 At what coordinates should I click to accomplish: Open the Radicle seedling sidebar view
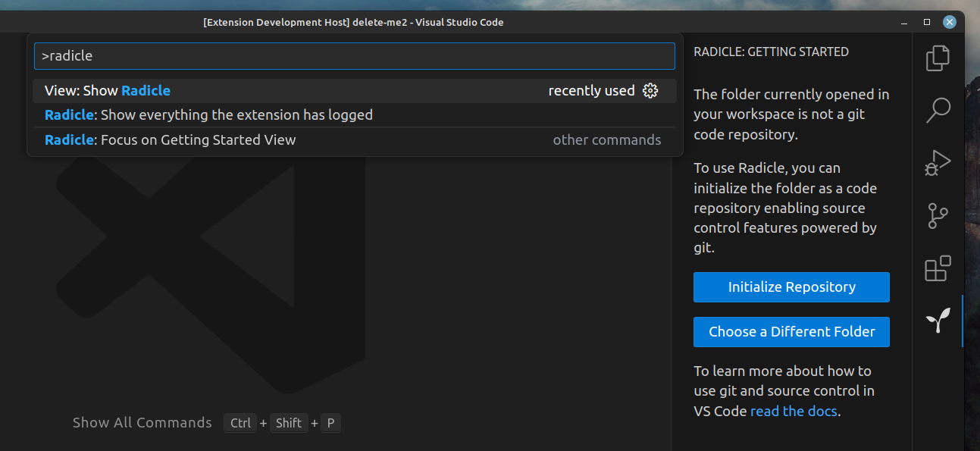tap(938, 320)
